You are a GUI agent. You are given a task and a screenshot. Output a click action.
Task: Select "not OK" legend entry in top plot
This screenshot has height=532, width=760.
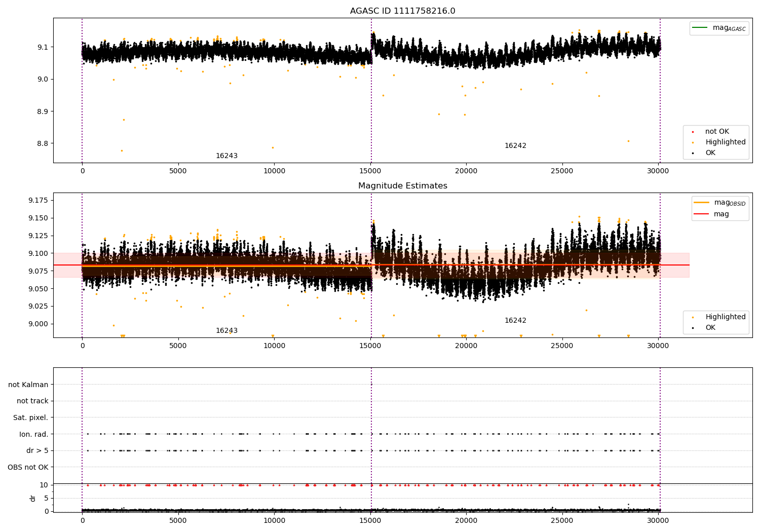click(x=717, y=132)
